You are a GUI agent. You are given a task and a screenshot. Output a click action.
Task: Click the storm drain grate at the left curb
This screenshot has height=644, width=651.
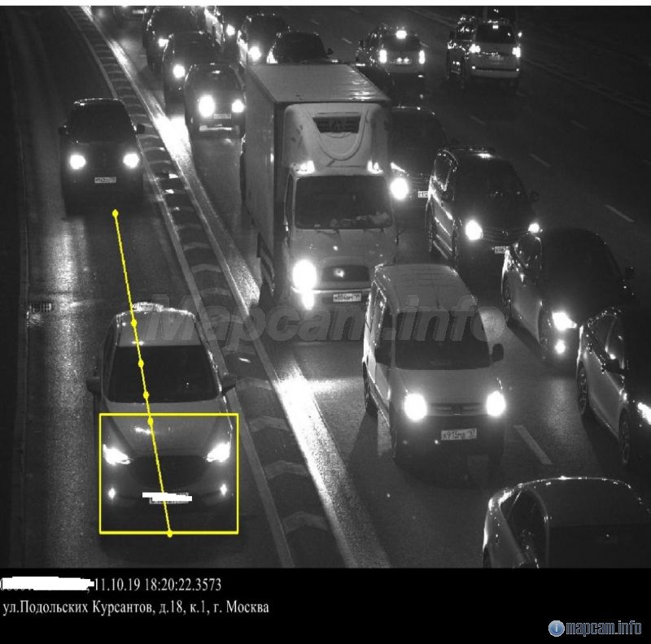tap(41, 307)
